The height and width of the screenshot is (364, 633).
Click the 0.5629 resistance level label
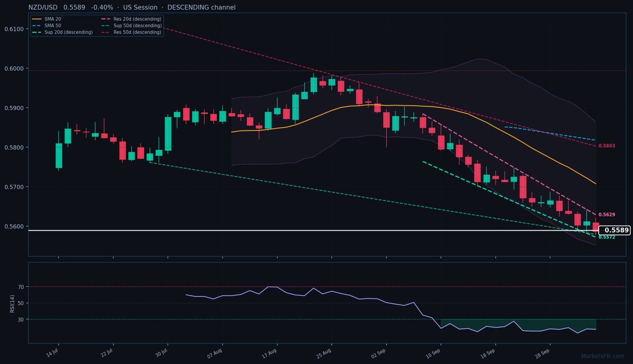coord(607,215)
